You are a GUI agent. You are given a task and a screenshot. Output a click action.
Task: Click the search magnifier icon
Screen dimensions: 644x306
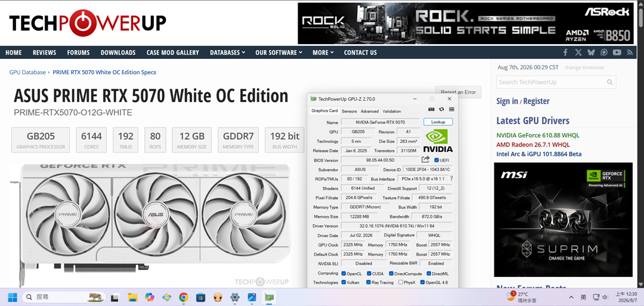[611, 82]
